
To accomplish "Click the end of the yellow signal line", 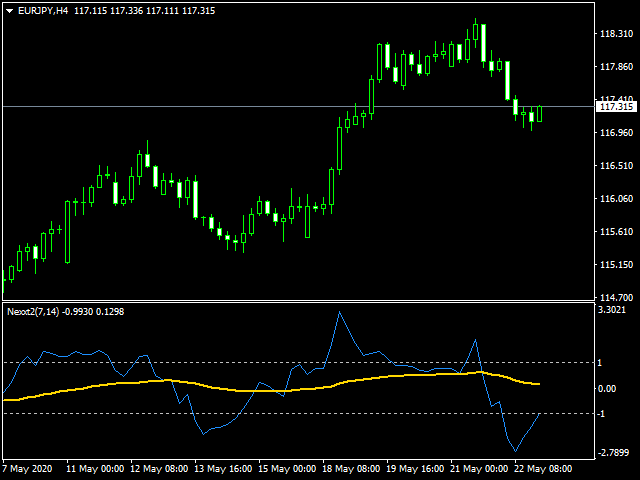I will point(539,384).
